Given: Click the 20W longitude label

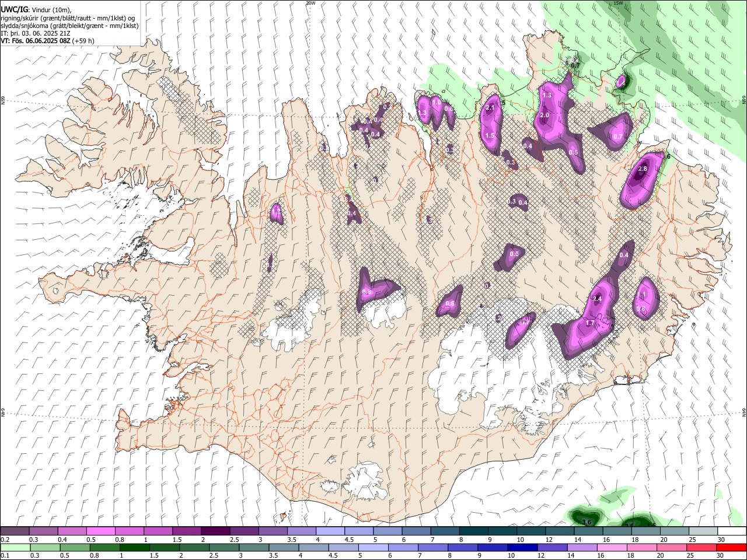Looking at the screenshot, I should click(x=310, y=3).
